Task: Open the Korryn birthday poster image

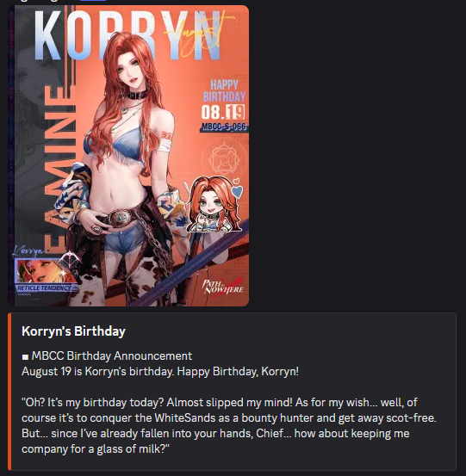Action: click(x=128, y=156)
